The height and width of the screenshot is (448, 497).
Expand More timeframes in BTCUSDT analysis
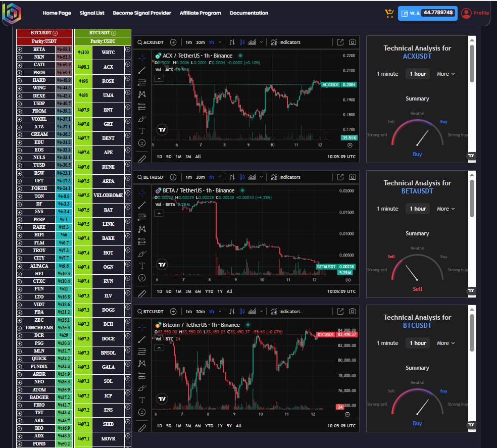coord(445,343)
